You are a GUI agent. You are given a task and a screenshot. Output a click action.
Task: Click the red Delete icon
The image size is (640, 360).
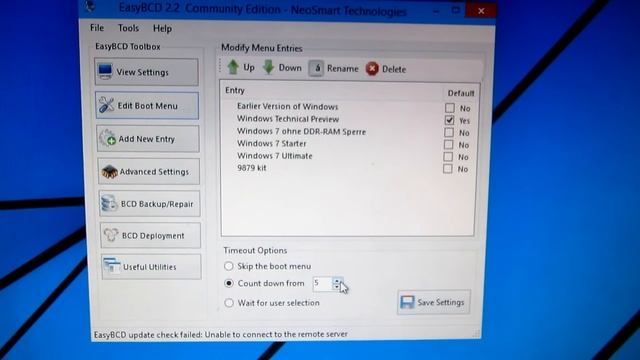[372, 69]
